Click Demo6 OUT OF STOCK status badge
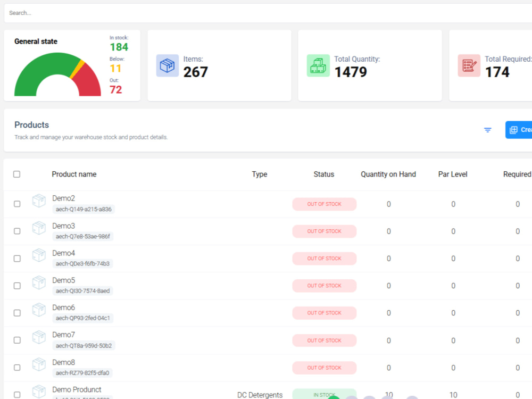Image resolution: width=532 pixels, height=399 pixels. [325, 313]
